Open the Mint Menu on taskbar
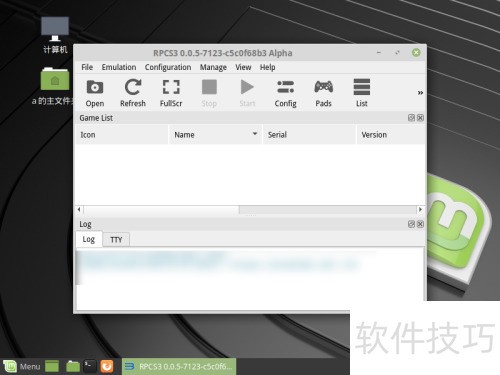 tap(22, 367)
